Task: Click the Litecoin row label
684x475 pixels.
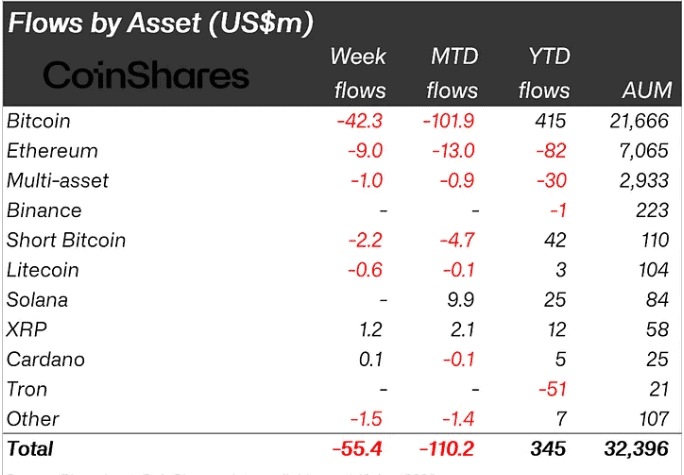Action: coord(43,270)
